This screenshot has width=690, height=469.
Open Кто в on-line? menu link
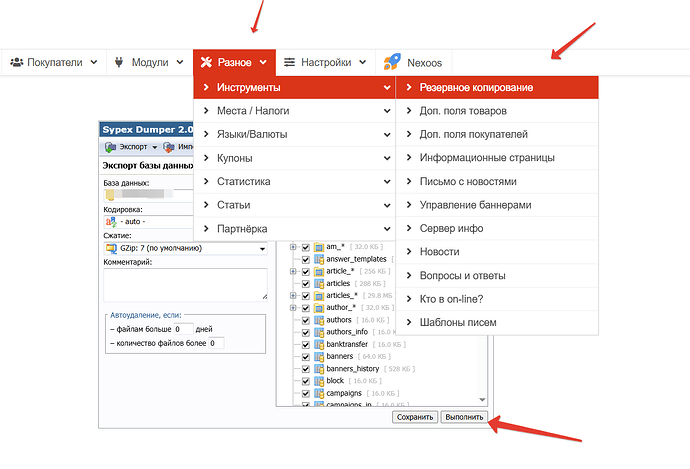[x=497, y=299]
